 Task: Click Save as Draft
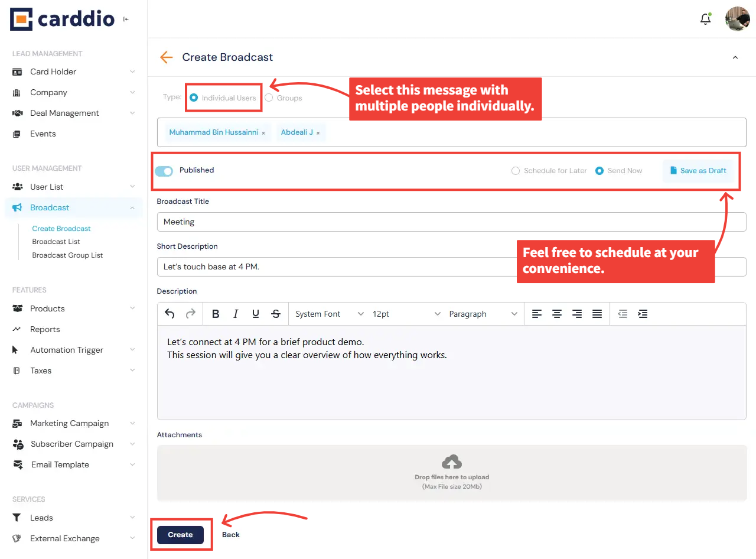[699, 170]
